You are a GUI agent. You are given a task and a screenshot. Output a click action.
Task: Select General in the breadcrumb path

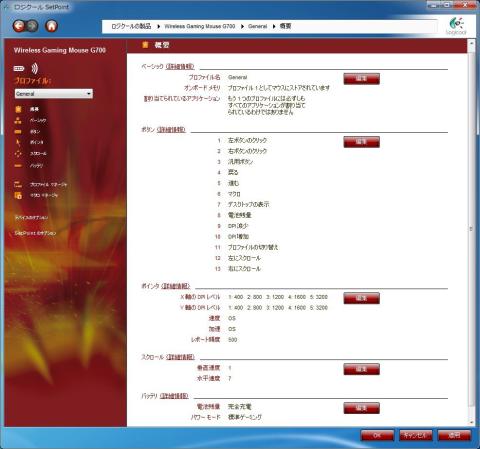pyautogui.click(x=258, y=26)
